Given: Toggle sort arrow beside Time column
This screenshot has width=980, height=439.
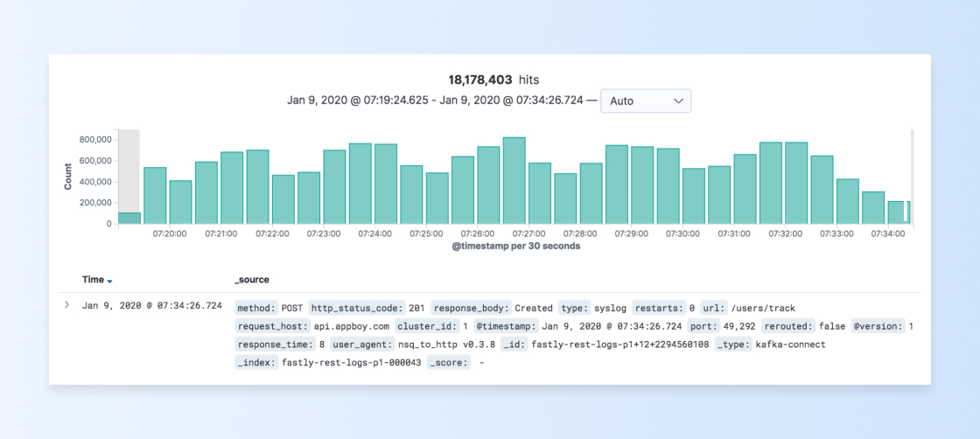Looking at the screenshot, I should pyautogui.click(x=110, y=281).
